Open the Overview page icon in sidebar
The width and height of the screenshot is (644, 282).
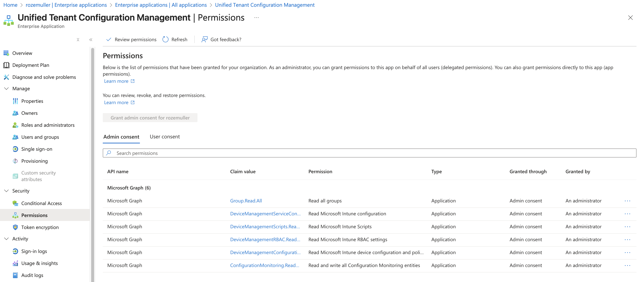pyautogui.click(x=6, y=53)
